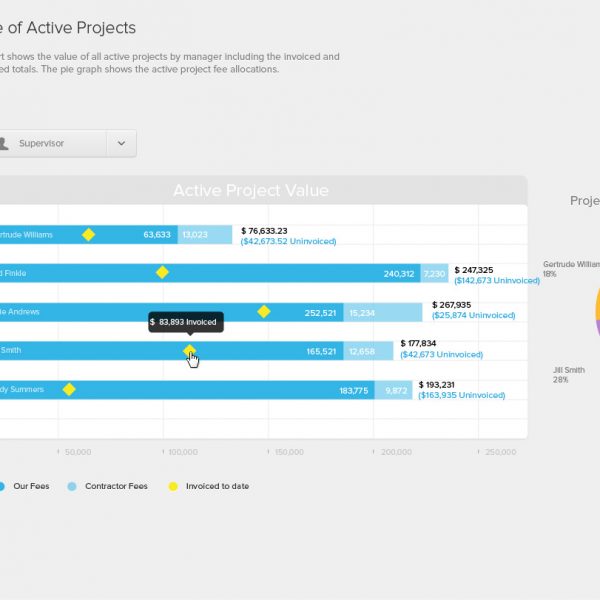Click the Finkle row's yellow diamond marker
Screen dimensions: 600x600
(162, 272)
